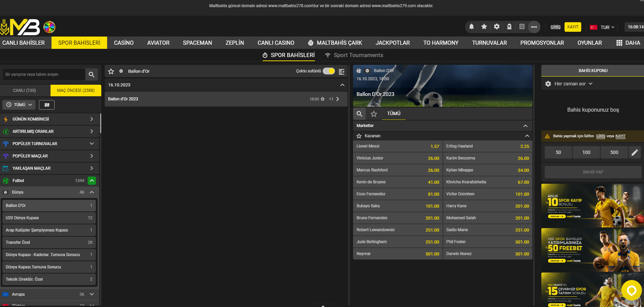644x307 pixels.
Task: Search markets with the magnifier icon
Action: (x=360, y=114)
